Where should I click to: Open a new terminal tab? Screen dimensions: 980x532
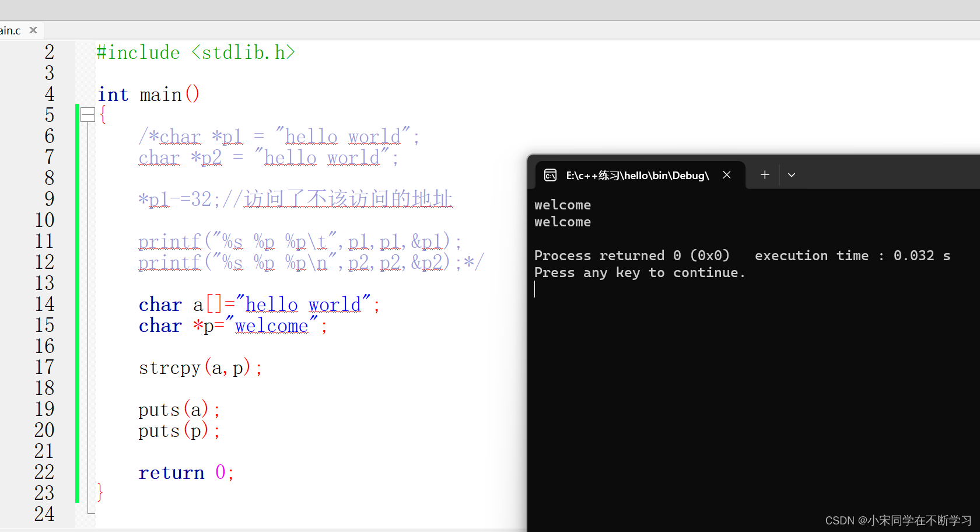coord(765,174)
